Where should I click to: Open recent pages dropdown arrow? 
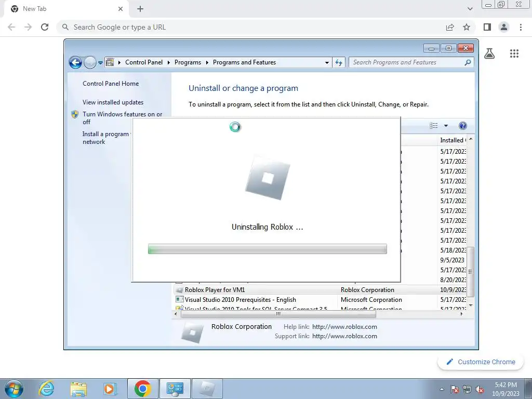click(x=100, y=63)
